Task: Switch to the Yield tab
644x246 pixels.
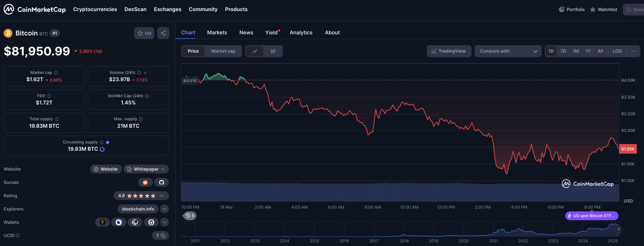Action: (x=272, y=32)
